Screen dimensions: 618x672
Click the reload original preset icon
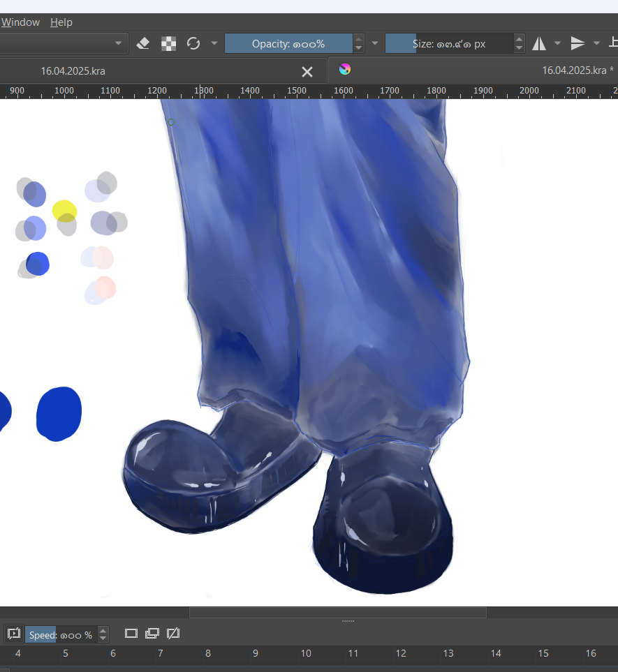click(x=193, y=44)
